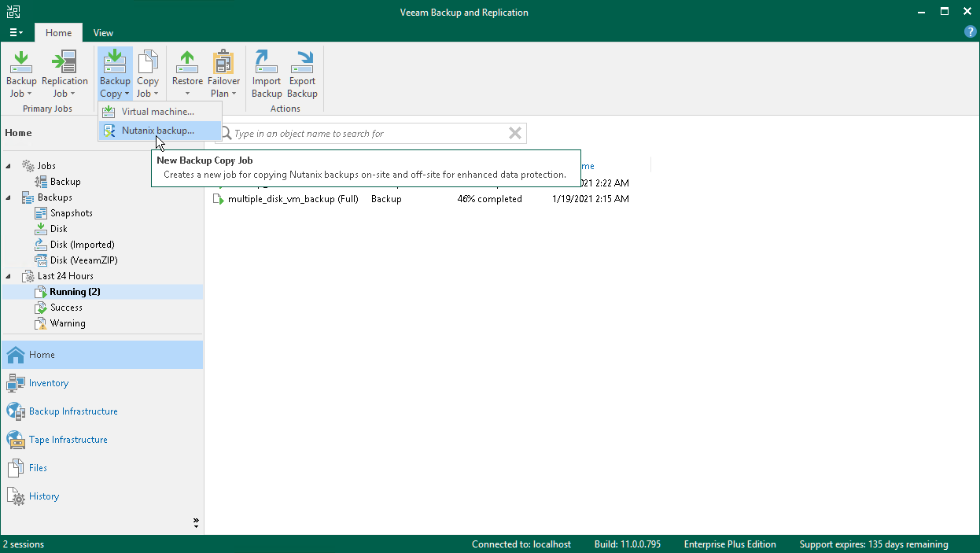Click Connected to: localhost status
The height and width of the screenshot is (553, 980).
[521, 544]
